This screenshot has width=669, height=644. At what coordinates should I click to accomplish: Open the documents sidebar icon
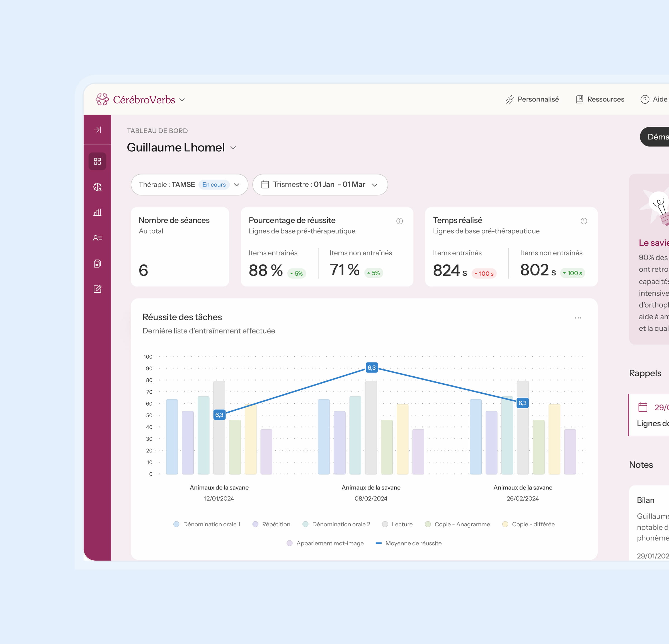97,263
